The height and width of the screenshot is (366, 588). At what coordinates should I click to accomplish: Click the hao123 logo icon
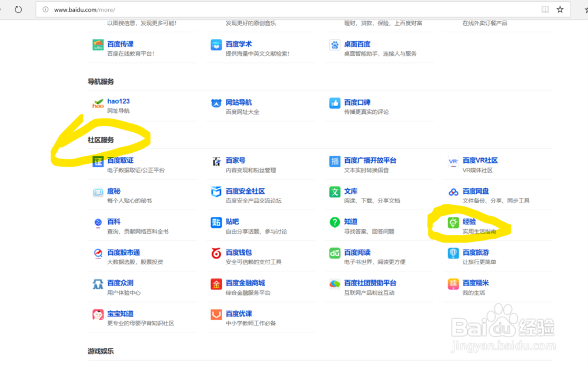[98, 103]
